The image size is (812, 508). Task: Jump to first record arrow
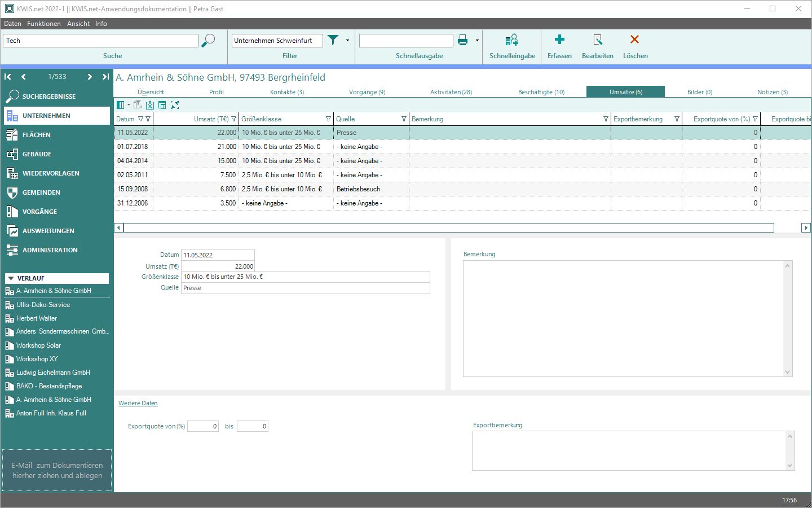coord(8,77)
